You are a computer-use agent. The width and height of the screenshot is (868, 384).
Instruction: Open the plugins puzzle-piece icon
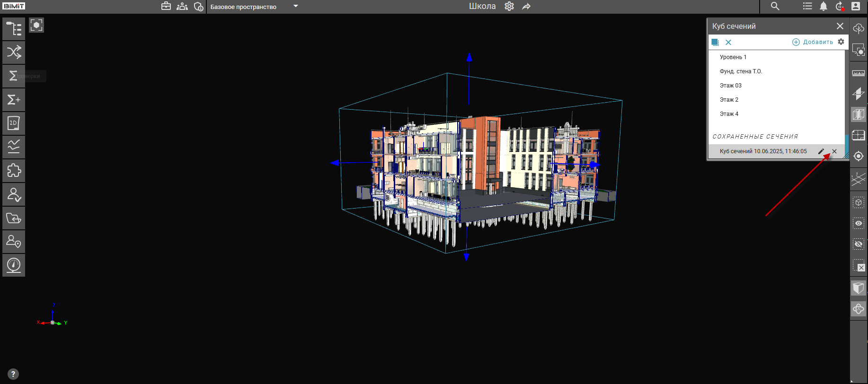click(x=14, y=171)
